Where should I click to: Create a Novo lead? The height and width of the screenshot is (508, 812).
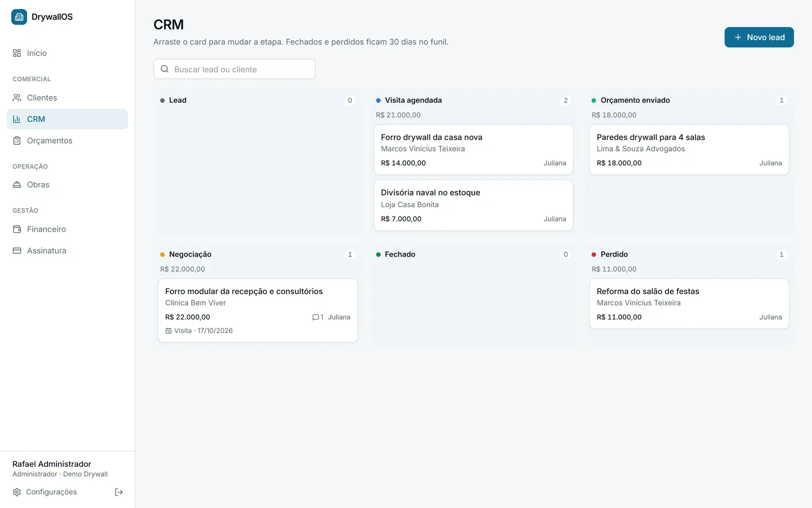point(759,37)
